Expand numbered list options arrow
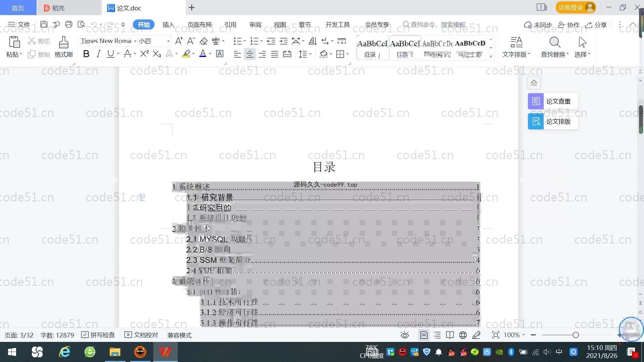 pos(261,41)
